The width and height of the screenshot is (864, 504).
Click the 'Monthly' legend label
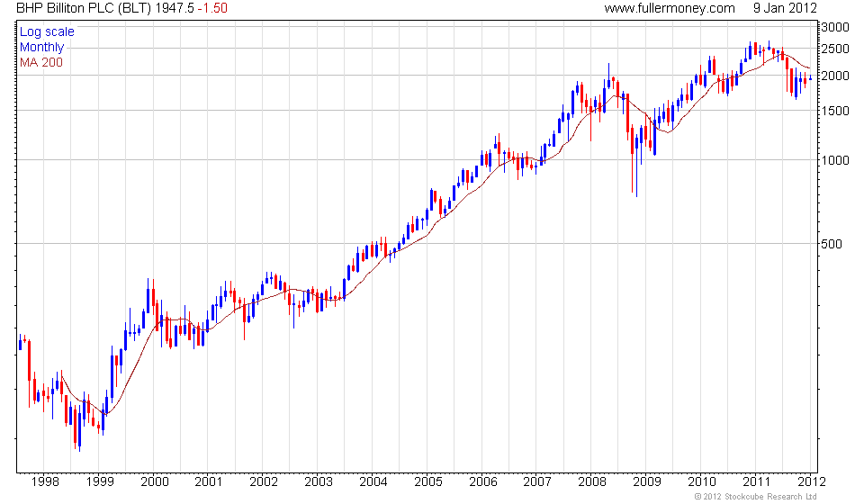42,48
